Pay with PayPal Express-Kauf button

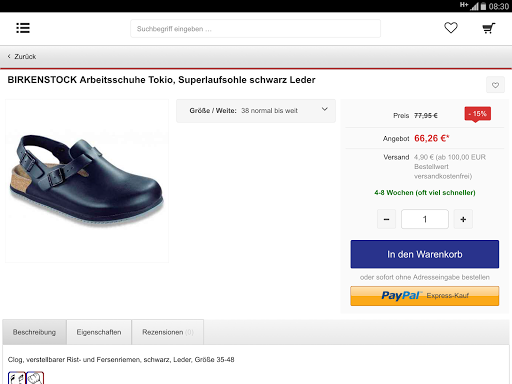coord(425,296)
